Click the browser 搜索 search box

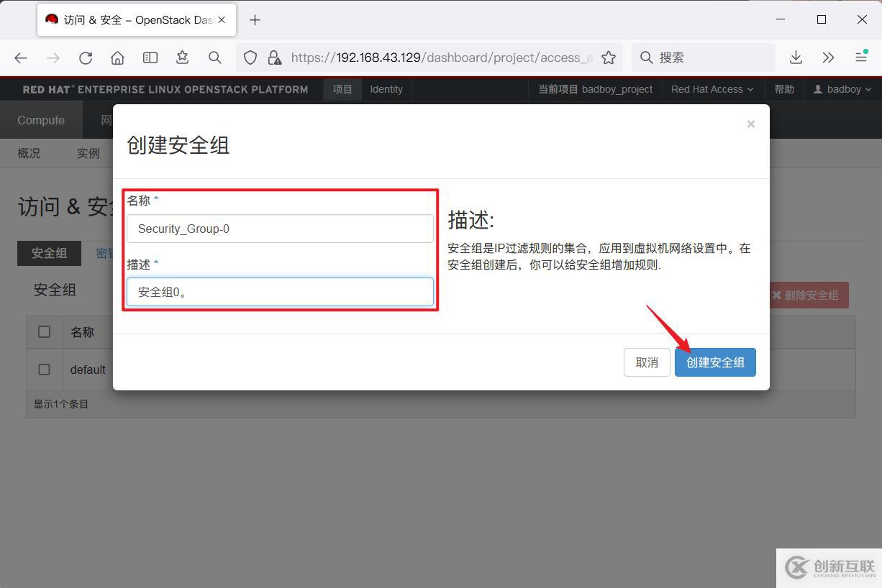[704, 58]
